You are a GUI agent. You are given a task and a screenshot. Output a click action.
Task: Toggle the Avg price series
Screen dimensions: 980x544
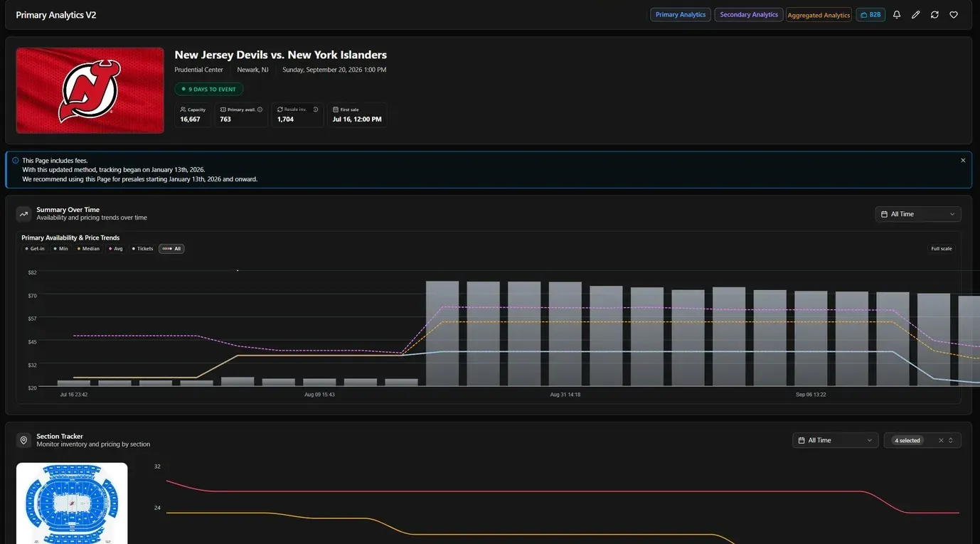click(x=116, y=249)
